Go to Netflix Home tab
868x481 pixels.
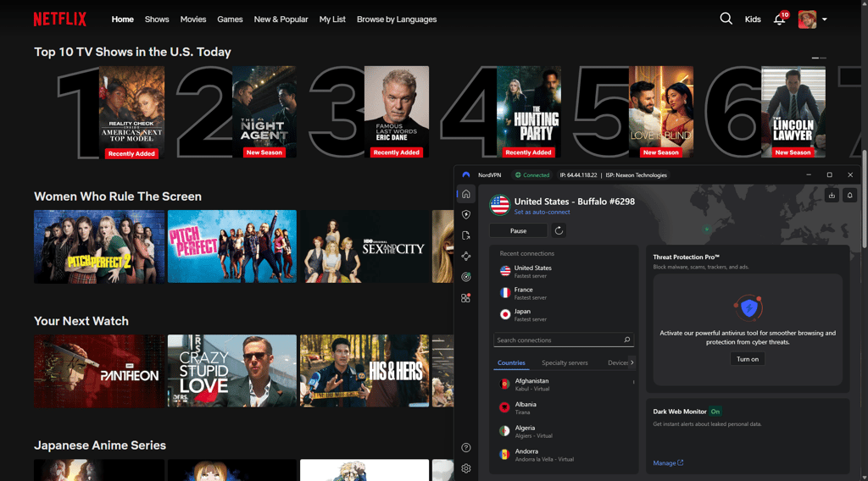coord(122,19)
